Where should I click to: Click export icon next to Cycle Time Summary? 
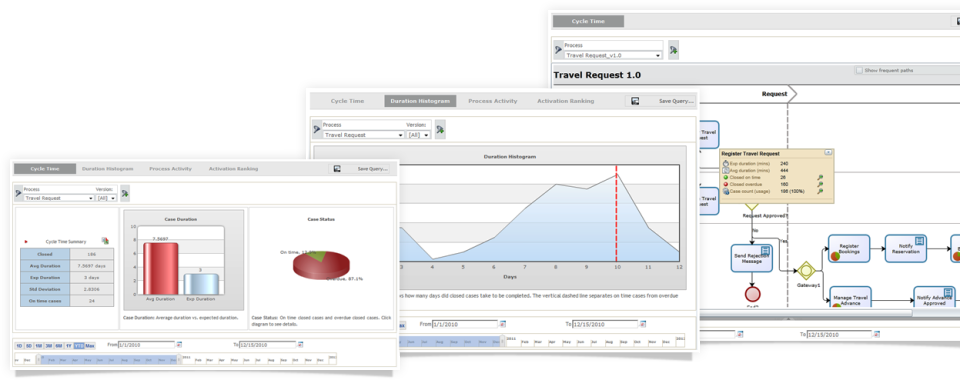[x=105, y=242]
